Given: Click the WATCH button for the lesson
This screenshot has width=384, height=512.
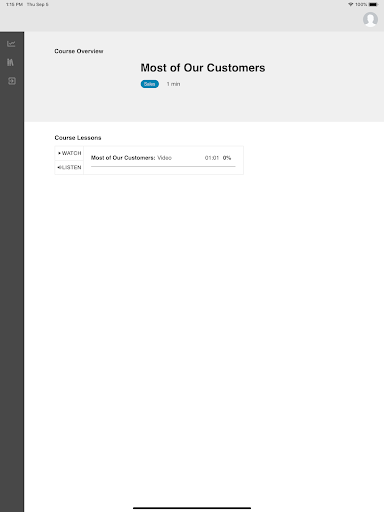Looking at the screenshot, I should click(x=69, y=153).
